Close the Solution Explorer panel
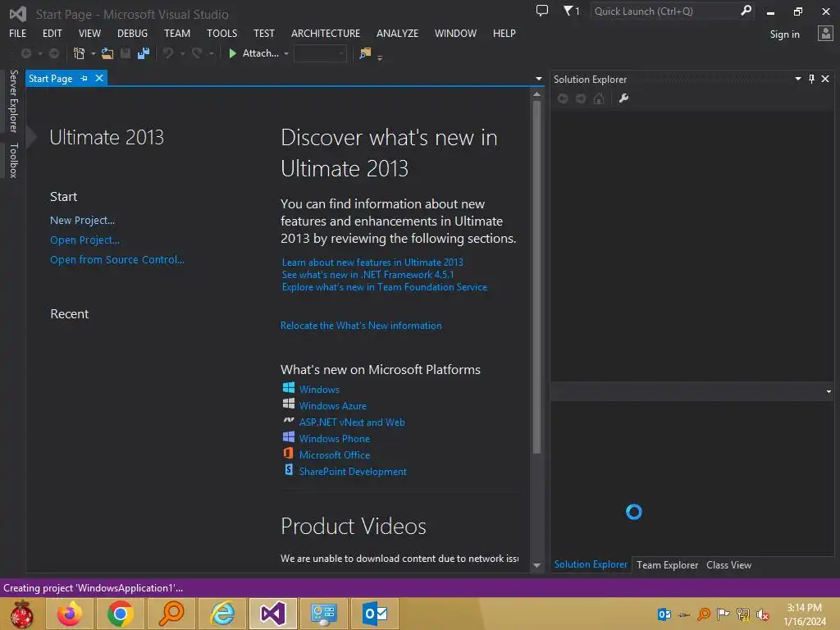Image resolution: width=840 pixels, height=630 pixels. [x=825, y=79]
